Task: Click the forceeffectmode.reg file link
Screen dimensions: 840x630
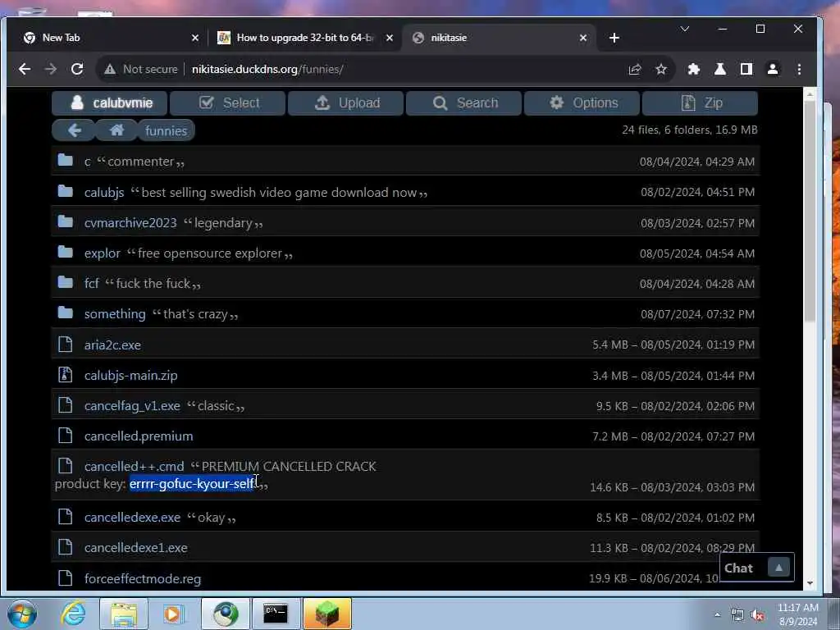Action: point(143,578)
